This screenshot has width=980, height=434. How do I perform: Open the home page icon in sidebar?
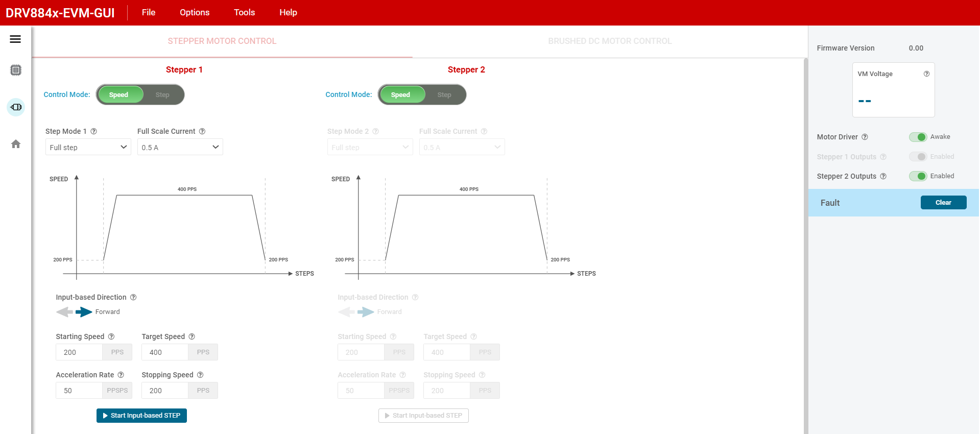(x=16, y=144)
